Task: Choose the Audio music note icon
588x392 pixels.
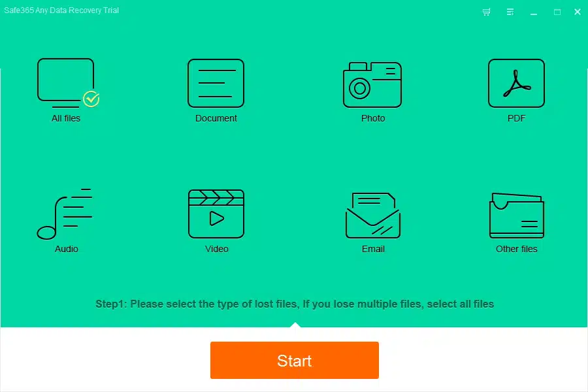Action: [x=65, y=214]
